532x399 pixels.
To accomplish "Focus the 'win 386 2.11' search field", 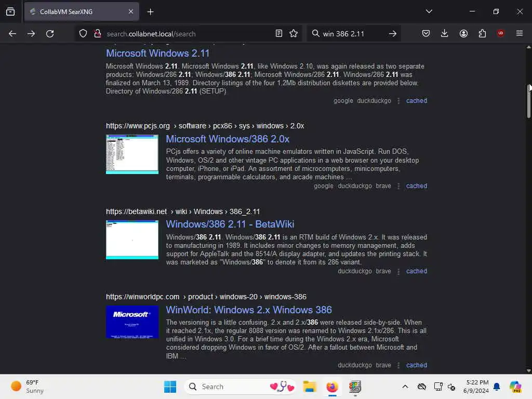I will point(353,34).
